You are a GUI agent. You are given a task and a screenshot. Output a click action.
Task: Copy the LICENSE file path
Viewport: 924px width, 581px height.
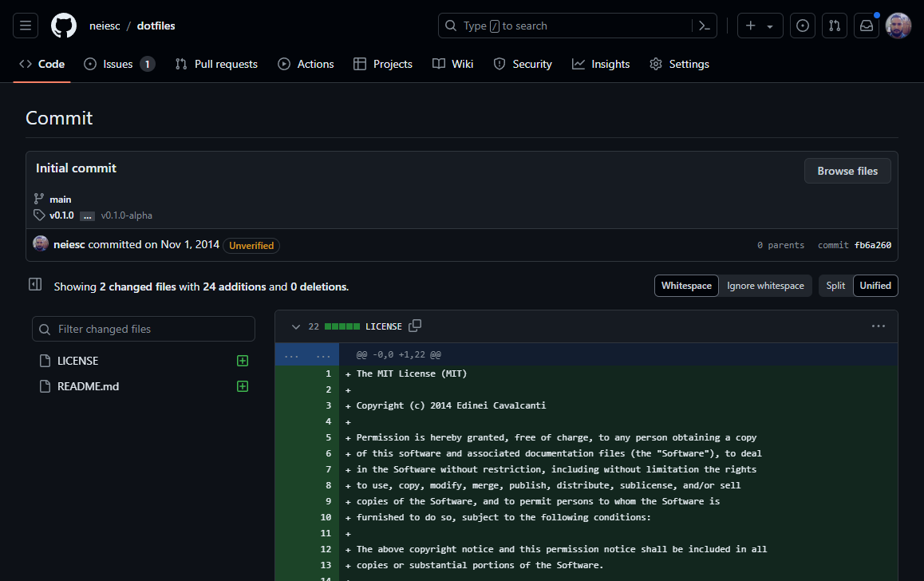(x=415, y=326)
